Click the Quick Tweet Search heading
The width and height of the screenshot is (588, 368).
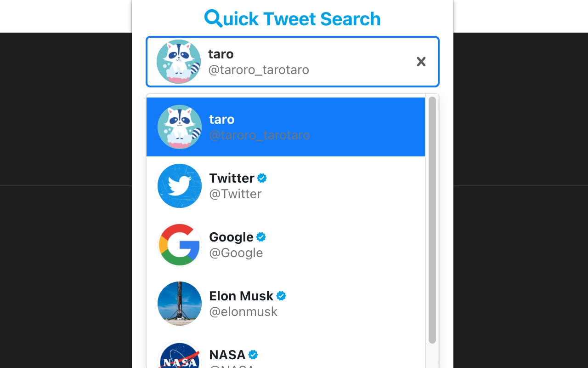pyautogui.click(x=292, y=18)
